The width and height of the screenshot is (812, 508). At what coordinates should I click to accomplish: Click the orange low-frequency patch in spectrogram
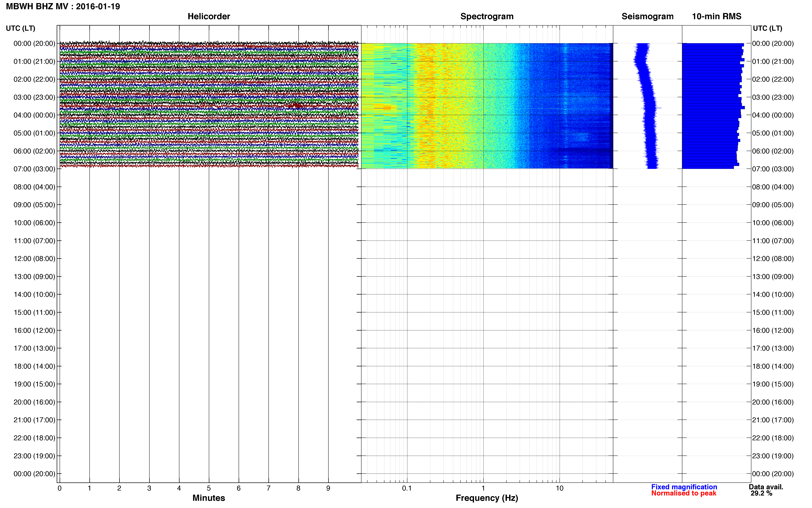(383, 107)
